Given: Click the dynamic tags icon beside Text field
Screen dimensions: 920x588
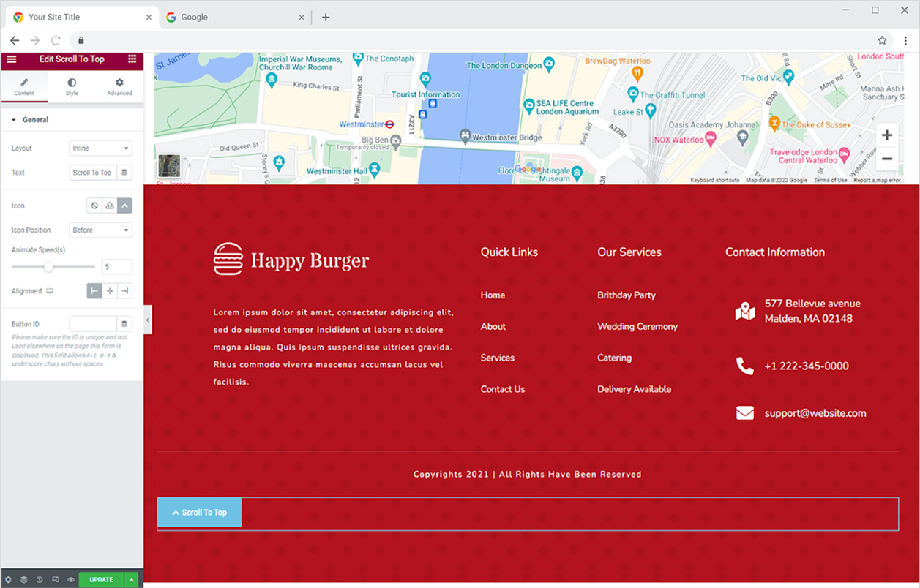Looking at the screenshot, I should (x=124, y=173).
